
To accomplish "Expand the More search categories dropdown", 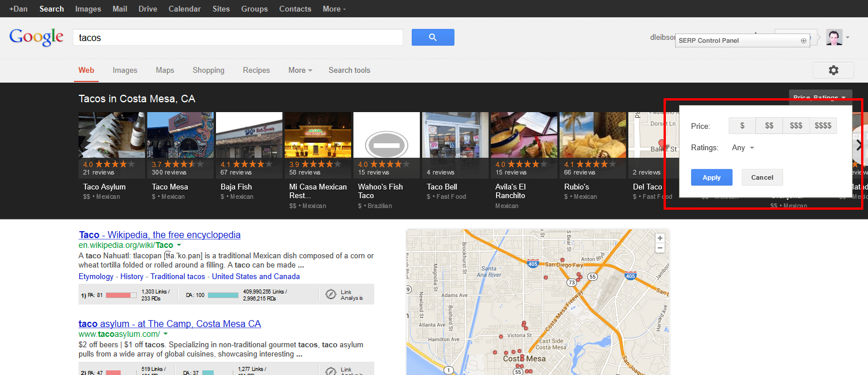I will coord(300,70).
